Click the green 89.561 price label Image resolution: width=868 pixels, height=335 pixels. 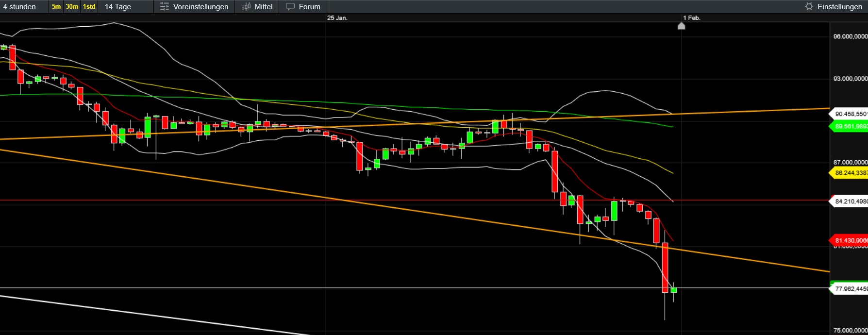(850, 127)
